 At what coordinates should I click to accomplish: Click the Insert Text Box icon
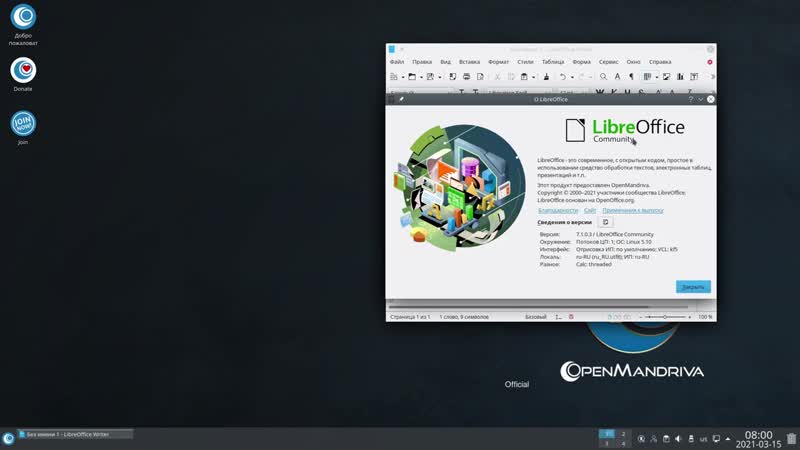click(694, 77)
